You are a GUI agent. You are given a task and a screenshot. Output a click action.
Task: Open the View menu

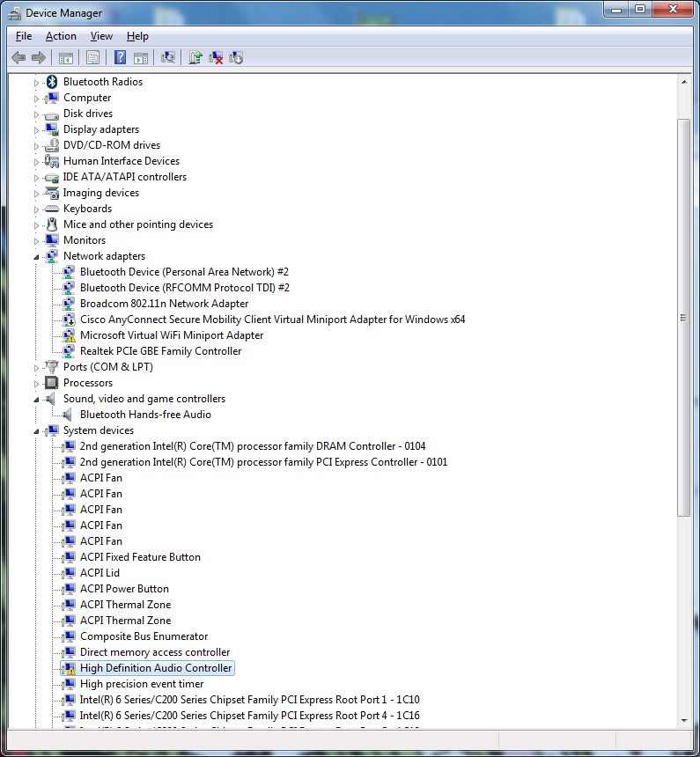tap(101, 36)
